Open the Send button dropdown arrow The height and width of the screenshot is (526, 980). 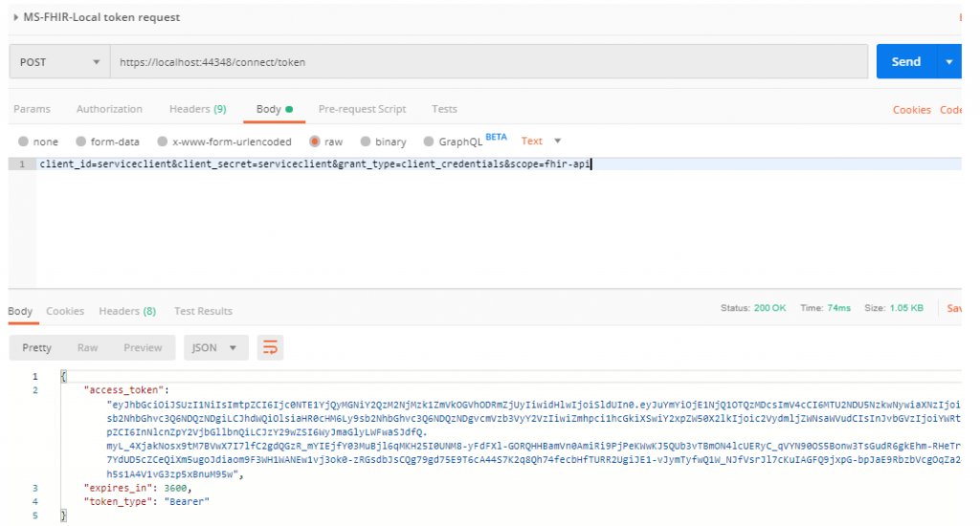pos(948,62)
